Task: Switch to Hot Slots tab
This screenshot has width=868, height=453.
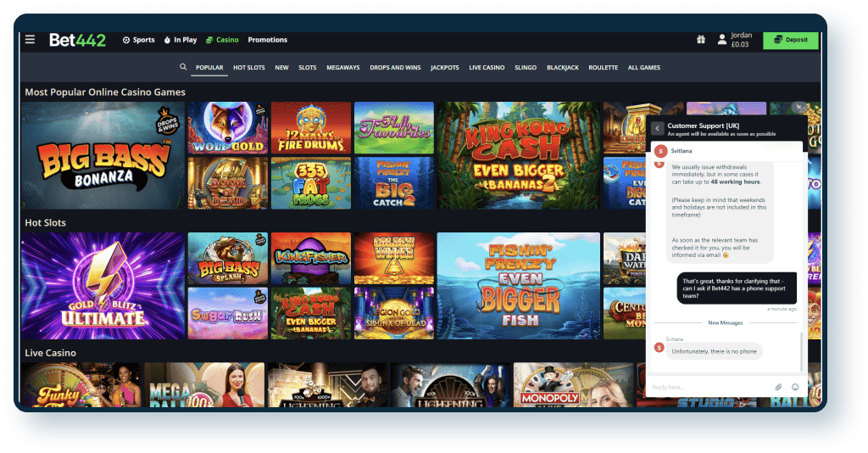Action: click(248, 68)
